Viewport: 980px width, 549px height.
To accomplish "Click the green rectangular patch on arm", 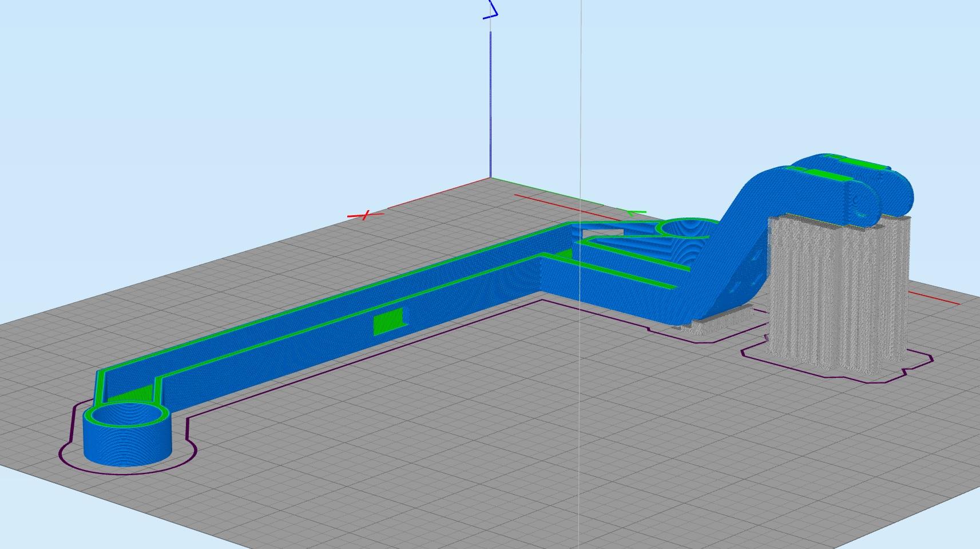I will tap(390, 321).
